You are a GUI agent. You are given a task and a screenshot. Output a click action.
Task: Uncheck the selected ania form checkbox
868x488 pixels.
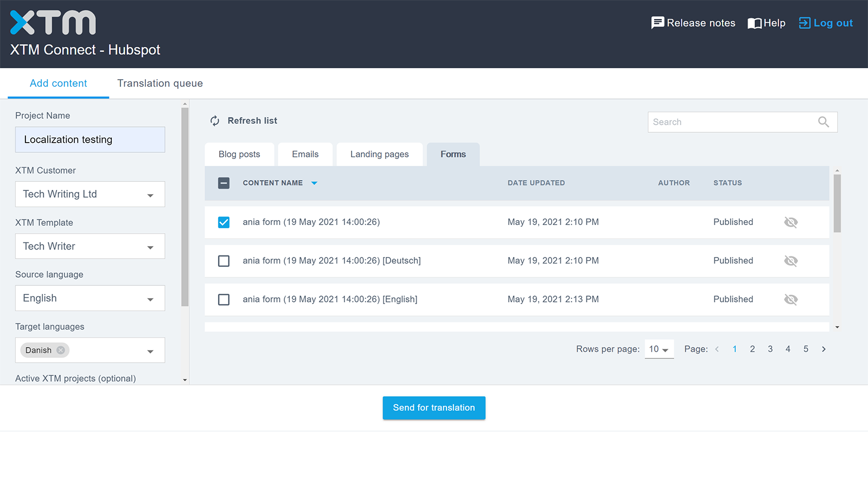coord(224,222)
